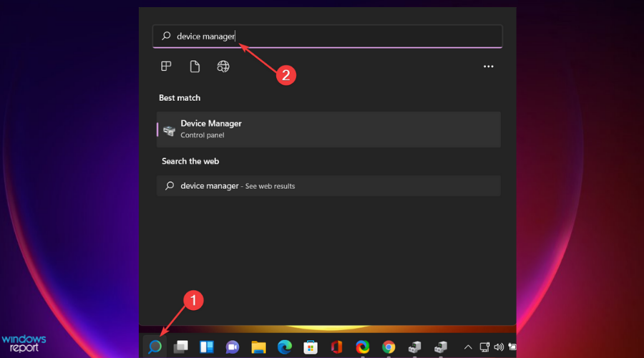This screenshot has width=644, height=358.
Task: Click the 'Search the web' heading
Action: coord(190,161)
